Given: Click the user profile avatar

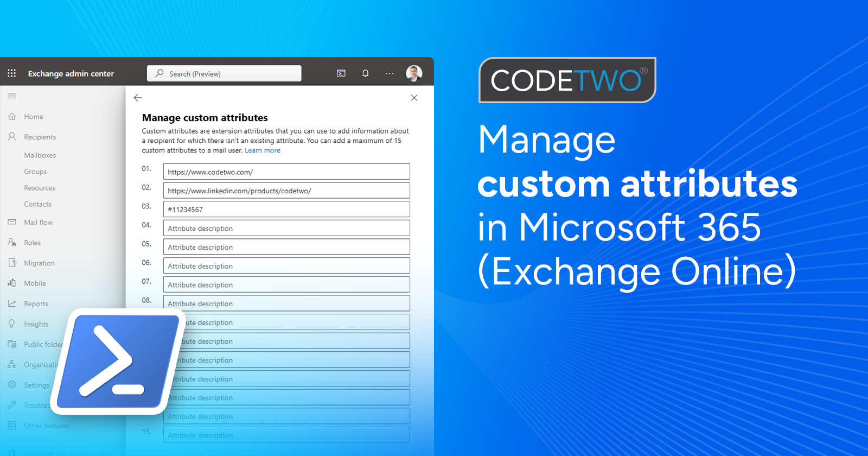Looking at the screenshot, I should [414, 73].
